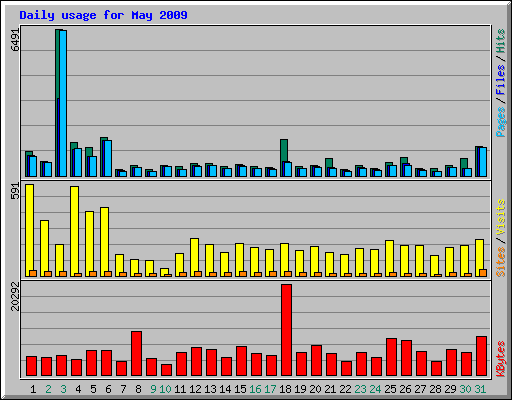The height and width of the screenshot is (400, 512).
Task: Click the Files legend label
Action: pos(500,80)
